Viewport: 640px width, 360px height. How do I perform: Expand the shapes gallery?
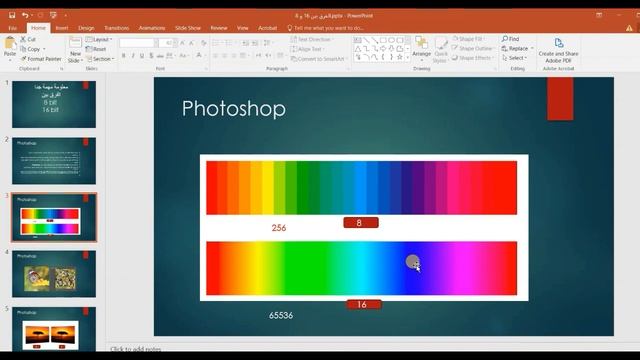[408, 58]
